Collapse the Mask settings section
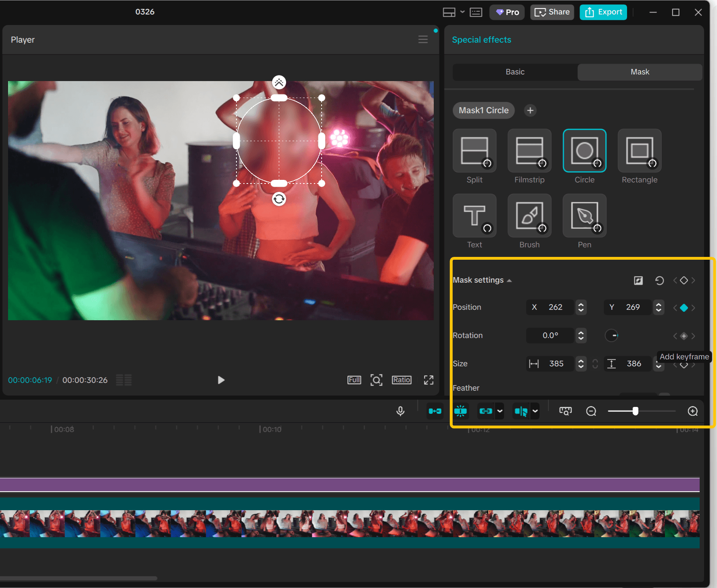 (510, 280)
